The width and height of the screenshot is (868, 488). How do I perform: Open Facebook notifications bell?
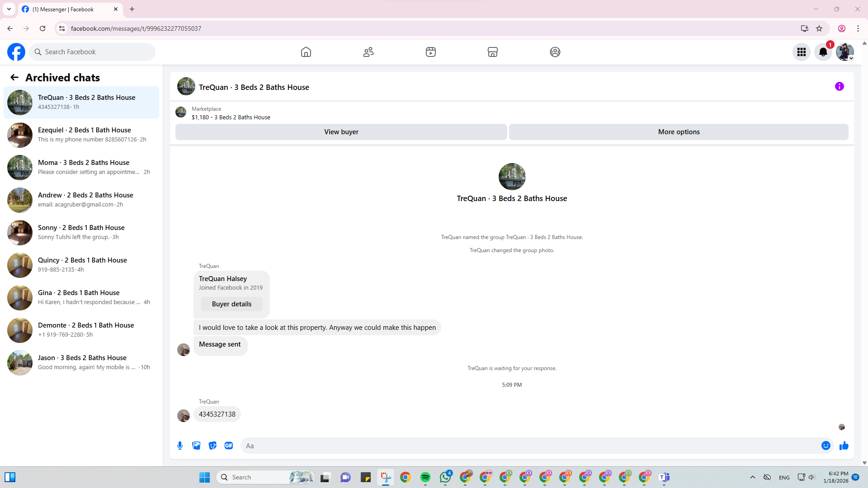pyautogui.click(x=823, y=52)
